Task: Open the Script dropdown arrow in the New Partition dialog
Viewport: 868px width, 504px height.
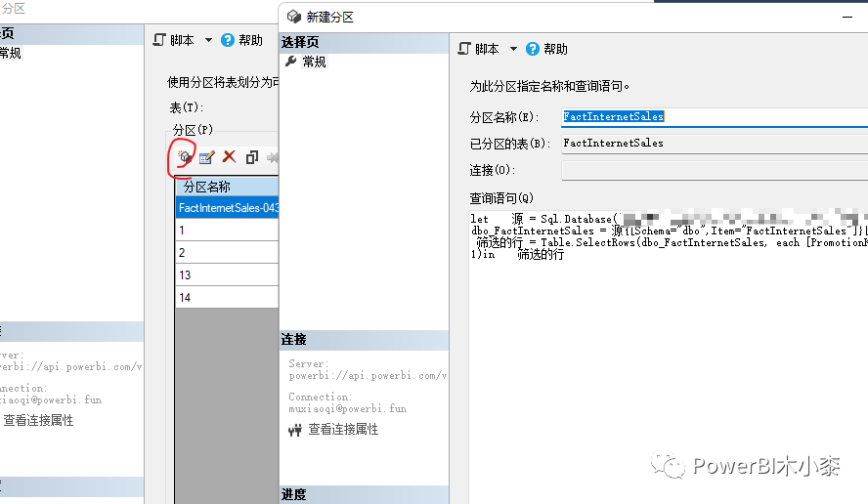Action: pos(514,49)
